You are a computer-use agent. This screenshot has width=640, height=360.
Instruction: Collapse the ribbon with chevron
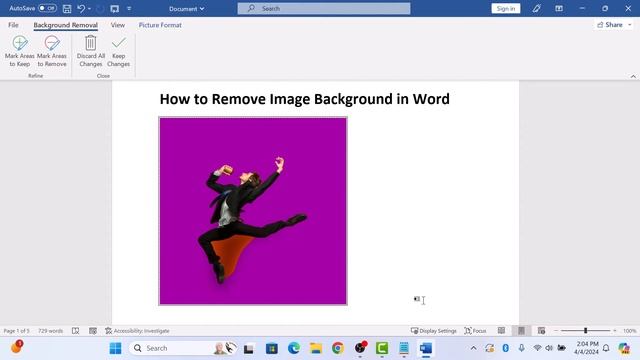click(x=633, y=76)
